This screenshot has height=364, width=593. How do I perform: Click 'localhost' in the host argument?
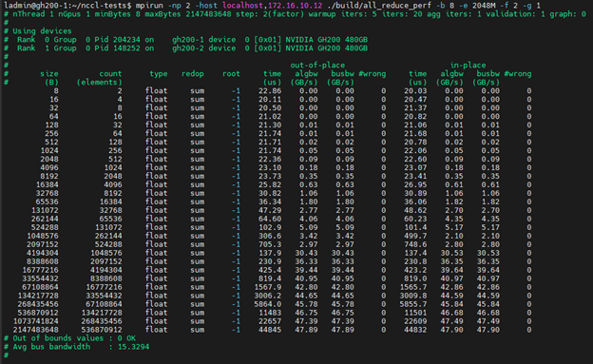[242, 6]
